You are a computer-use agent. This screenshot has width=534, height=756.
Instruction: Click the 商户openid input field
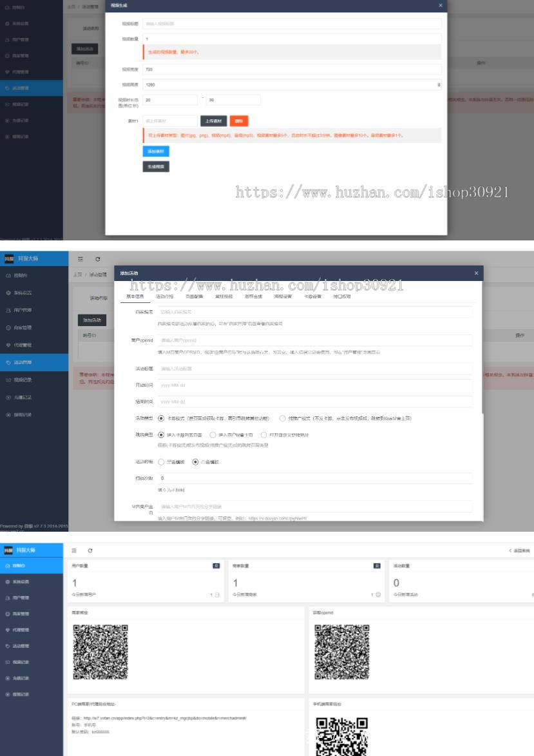point(315,340)
